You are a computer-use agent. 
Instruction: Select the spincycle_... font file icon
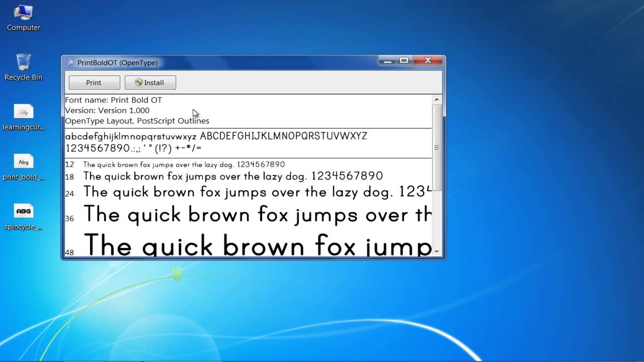23,216
